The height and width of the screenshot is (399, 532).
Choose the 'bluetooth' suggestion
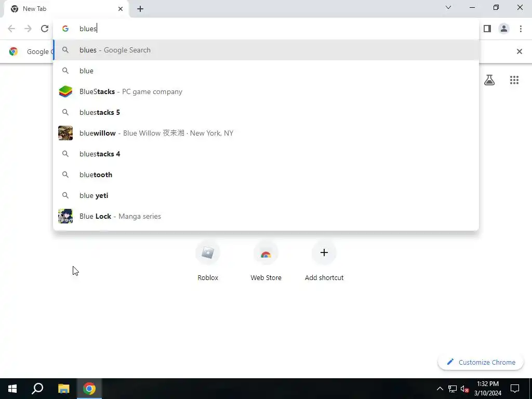coord(266,175)
